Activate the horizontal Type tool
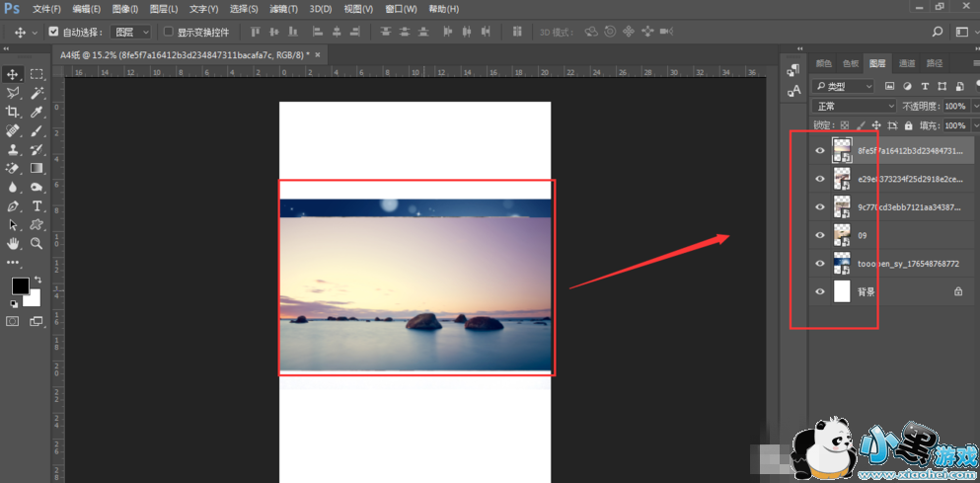Screen dimensions: 980x483 click(x=37, y=205)
